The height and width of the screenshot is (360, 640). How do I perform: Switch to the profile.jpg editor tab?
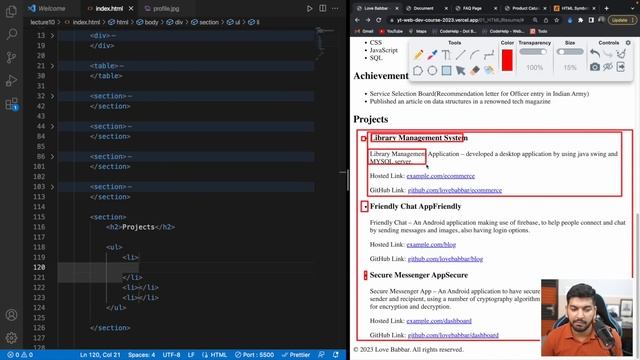pos(162,8)
